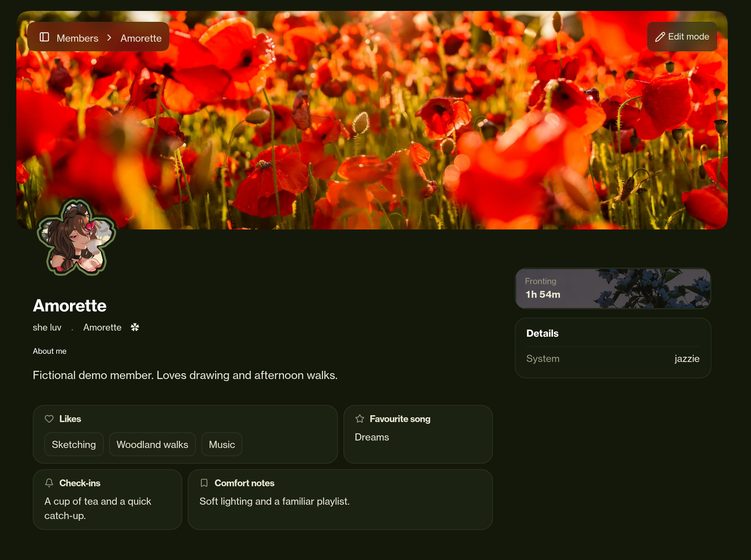Click the Amorette display name under heading
The width and height of the screenshot is (751, 560).
pos(102,327)
